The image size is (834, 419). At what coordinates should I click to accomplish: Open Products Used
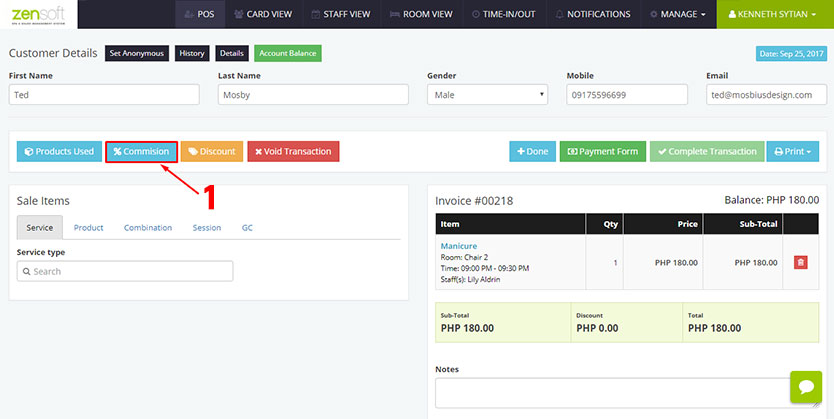click(x=59, y=152)
